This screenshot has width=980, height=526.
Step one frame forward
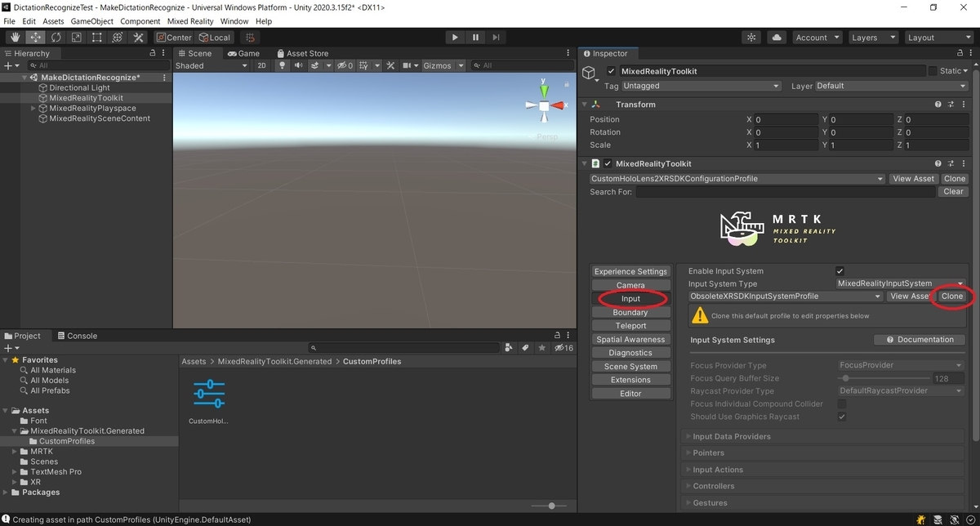tap(496, 38)
